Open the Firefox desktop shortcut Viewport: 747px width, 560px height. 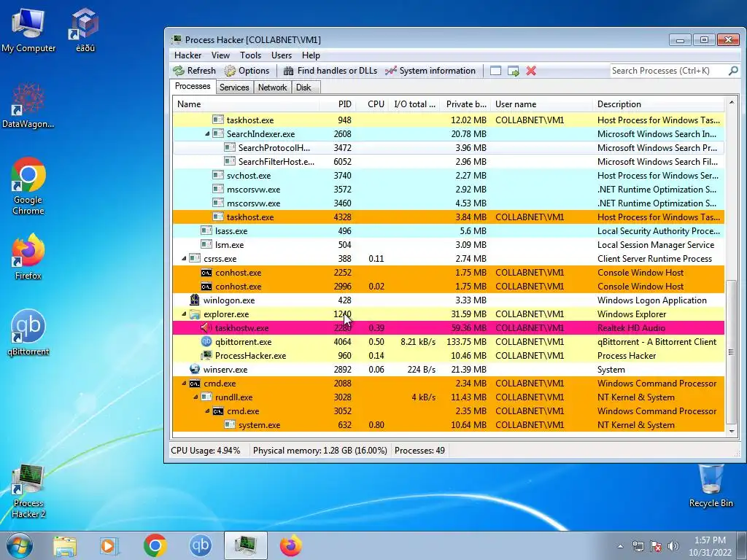[x=28, y=256]
